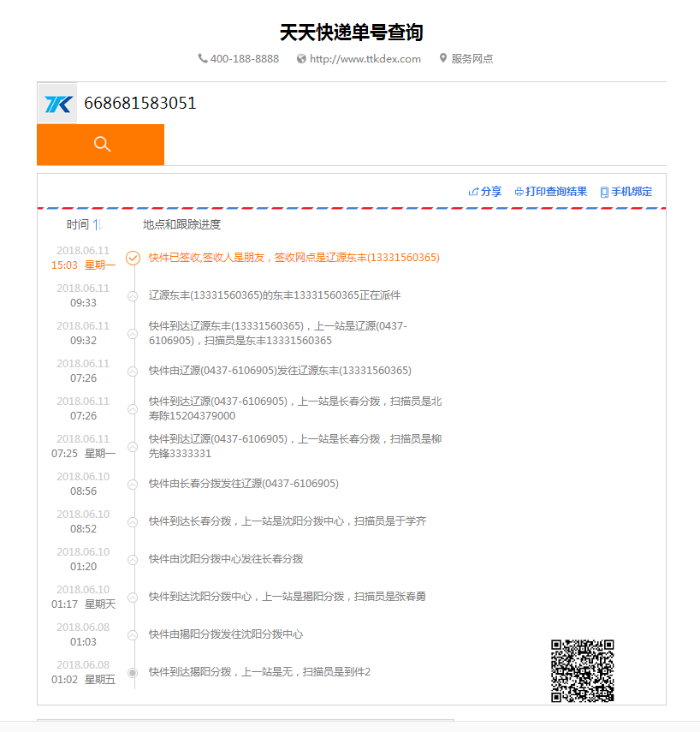Click the TTK express logo icon
Screen dimensions: 700x732
(58, 104)
